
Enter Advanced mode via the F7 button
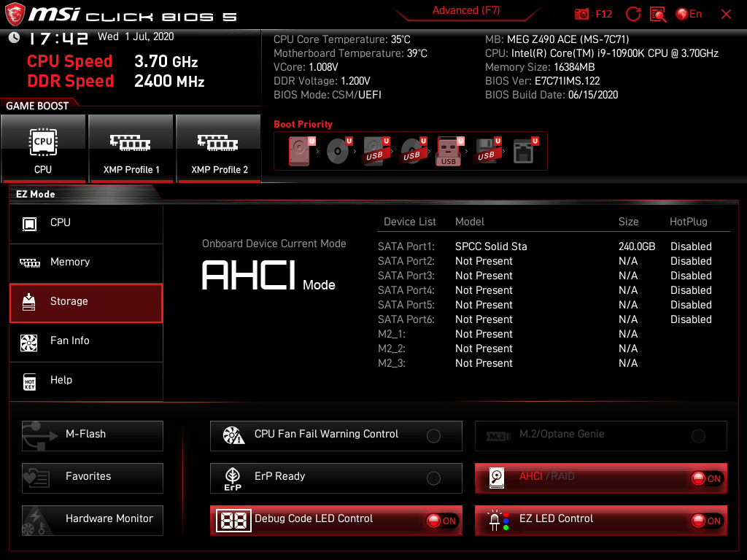(466, 10)
